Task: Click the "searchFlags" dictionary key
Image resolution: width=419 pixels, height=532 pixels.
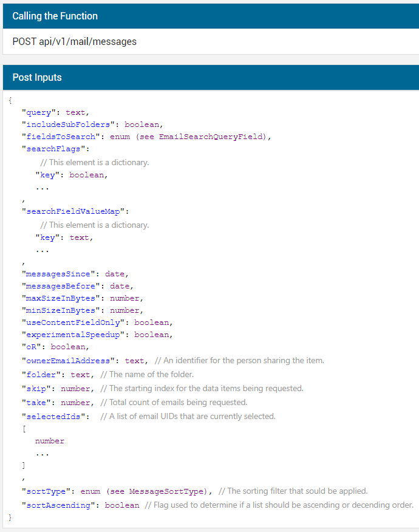Action: (55, 149)
